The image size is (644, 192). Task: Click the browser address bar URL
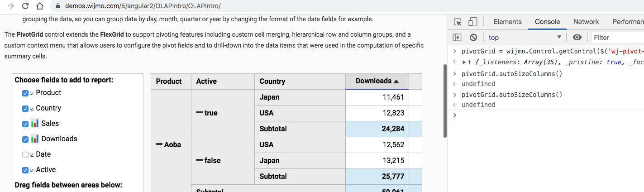coord(143,6)
